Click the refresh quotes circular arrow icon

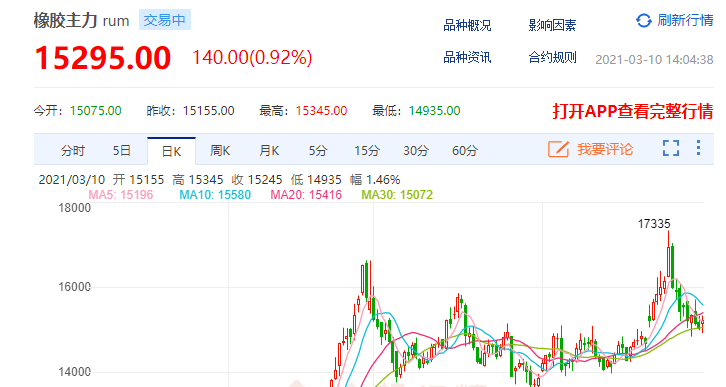[x=644, y=20]
